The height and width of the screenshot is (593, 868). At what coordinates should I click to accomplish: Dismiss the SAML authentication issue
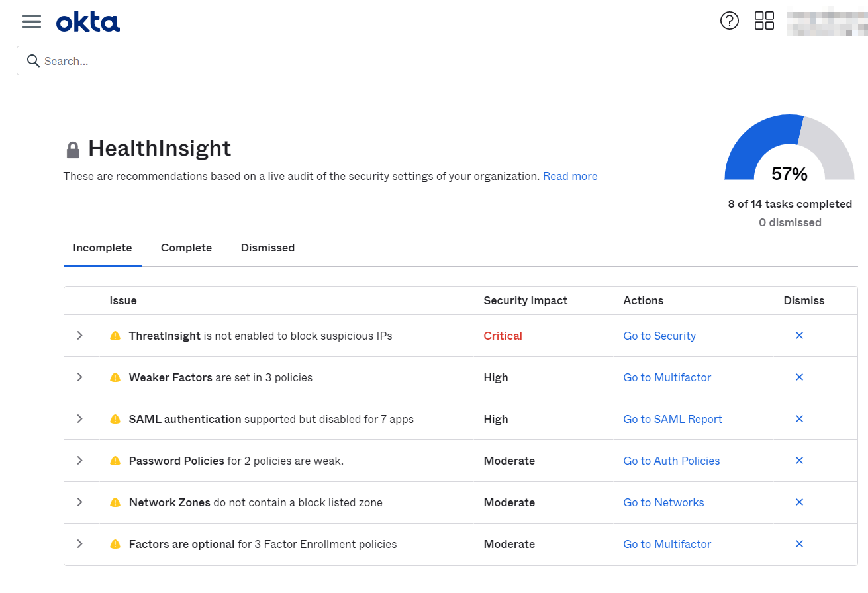click(799, 419)
